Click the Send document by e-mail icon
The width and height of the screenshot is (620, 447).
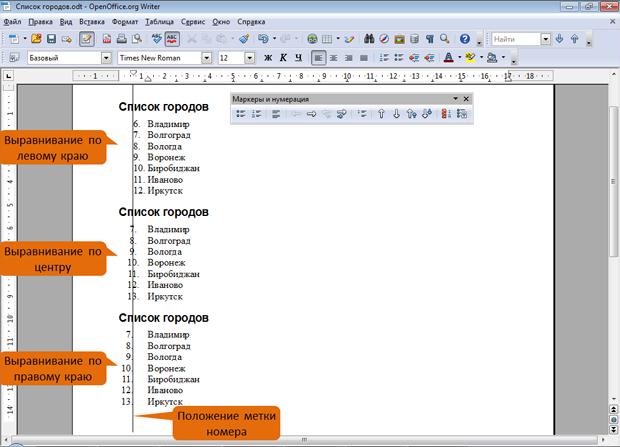click(x=66, y=39)
